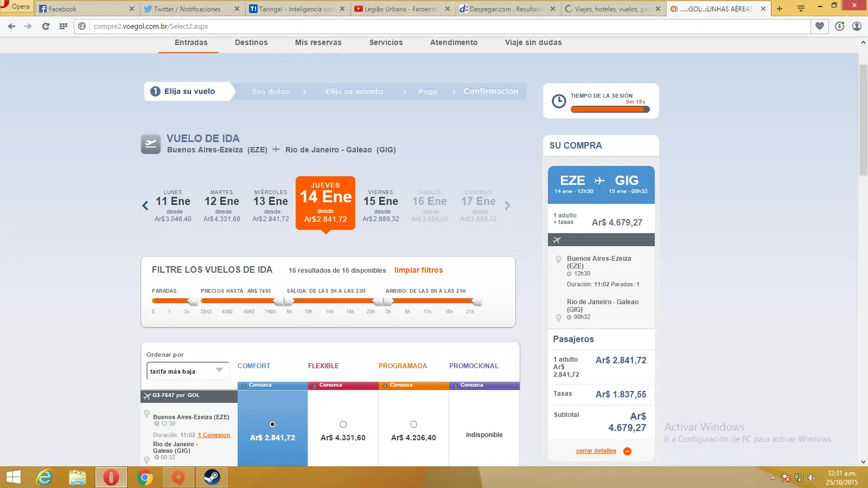Open the Destinos menu
This screenshot has width=868, height=488.
251,42
